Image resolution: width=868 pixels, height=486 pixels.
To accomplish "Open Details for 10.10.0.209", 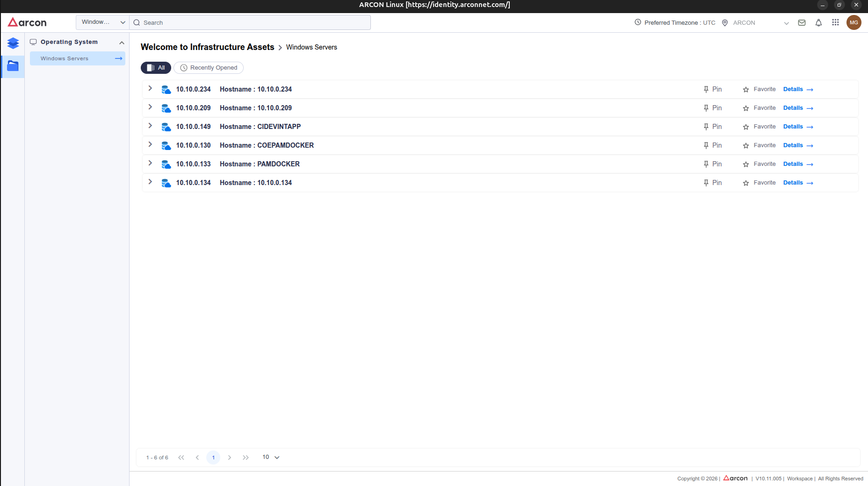I will (798, 108).
